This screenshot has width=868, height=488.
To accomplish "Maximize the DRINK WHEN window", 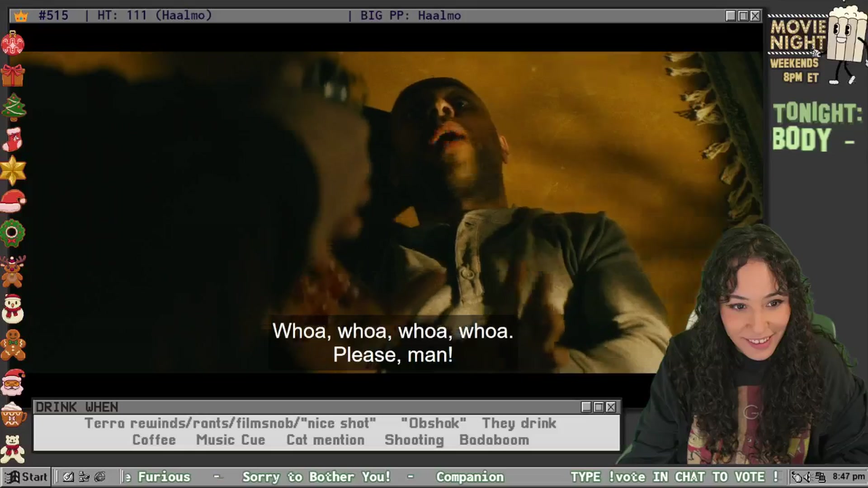I will pyautogui.click(x=599, y=407).
